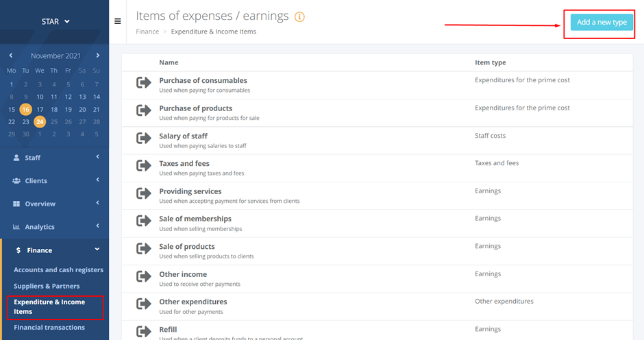Click the arrow icon for Purchase of consumables
The image size is (644, 340).
144,83
